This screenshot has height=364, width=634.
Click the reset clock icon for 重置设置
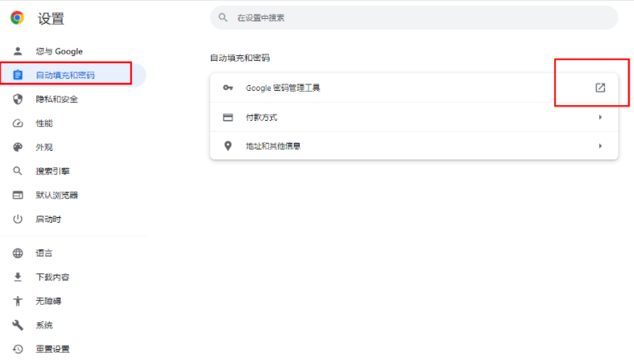pos(17,349)
